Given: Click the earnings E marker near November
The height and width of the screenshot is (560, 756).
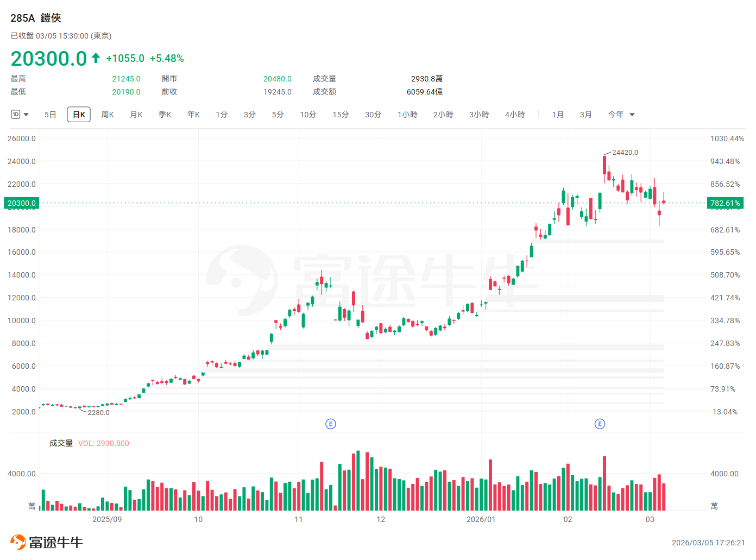Looking at the screenshot, I should coord(330,424).
